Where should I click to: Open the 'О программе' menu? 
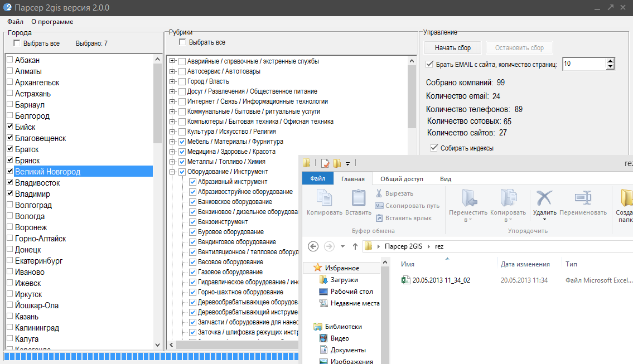[52, 22]
